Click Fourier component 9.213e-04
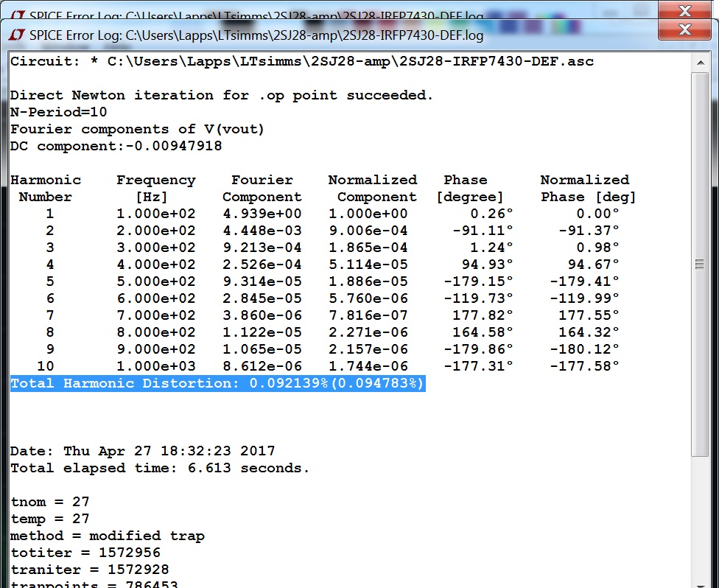This screenshot has width=719, height=588. point(262,248)
